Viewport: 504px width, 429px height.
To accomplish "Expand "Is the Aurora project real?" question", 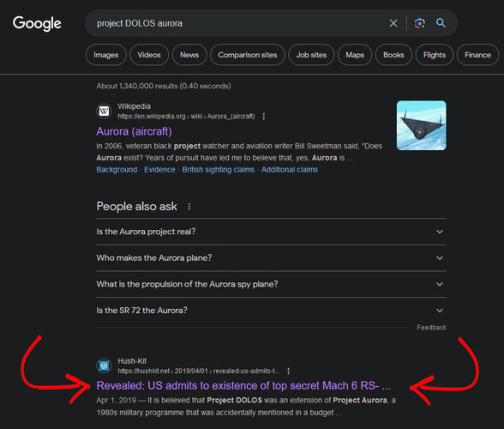I will click(271, 232).
